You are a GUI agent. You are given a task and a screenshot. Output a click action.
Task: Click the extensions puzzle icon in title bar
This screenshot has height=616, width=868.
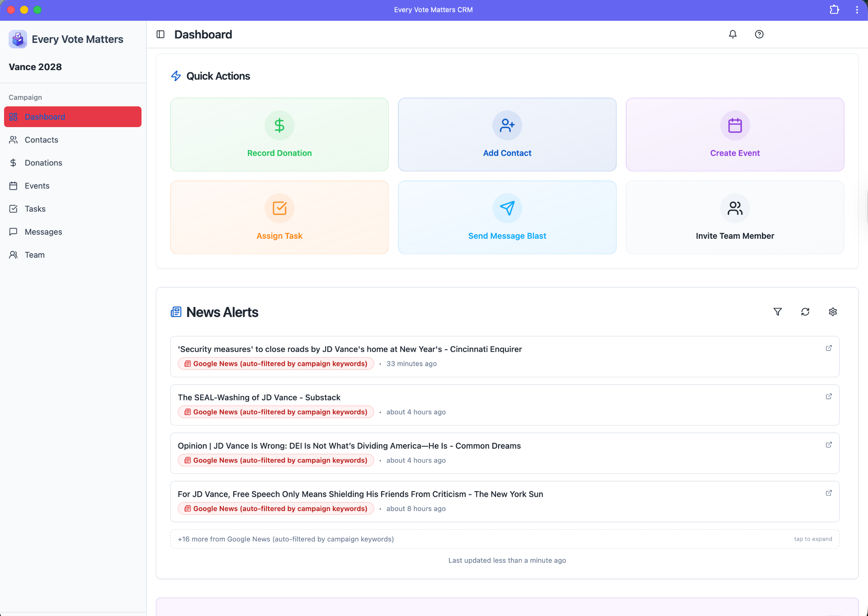(834, 9)
